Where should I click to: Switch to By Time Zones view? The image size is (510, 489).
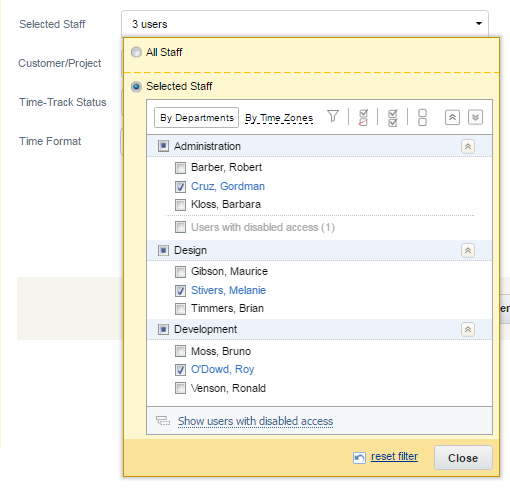pyautogui.click(x=279, y=118)
